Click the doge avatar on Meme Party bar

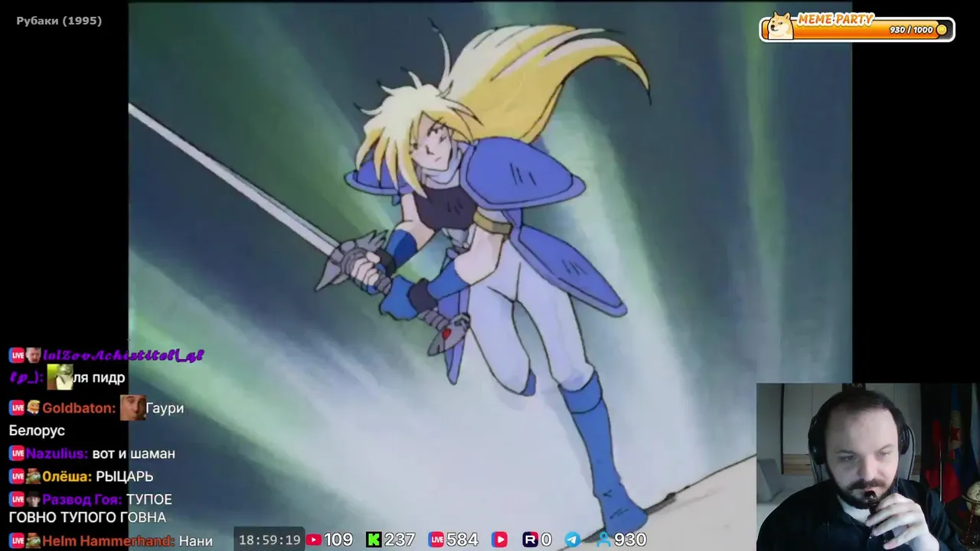click(x=781, y=26)
